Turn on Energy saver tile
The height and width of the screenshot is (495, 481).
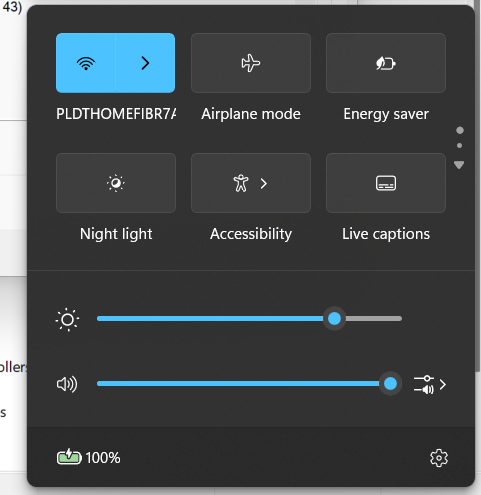point(386,63)
